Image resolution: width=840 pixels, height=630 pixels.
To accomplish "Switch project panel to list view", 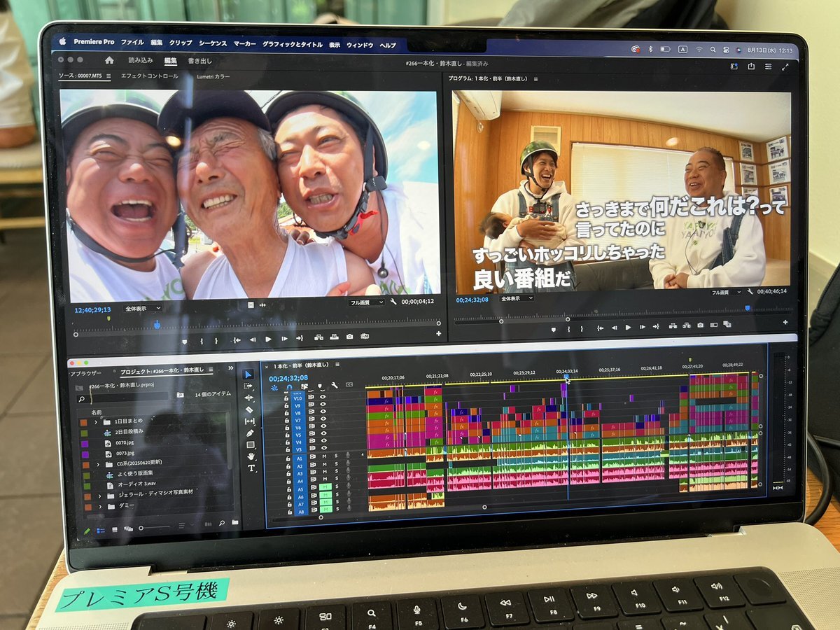I will 101,530.
